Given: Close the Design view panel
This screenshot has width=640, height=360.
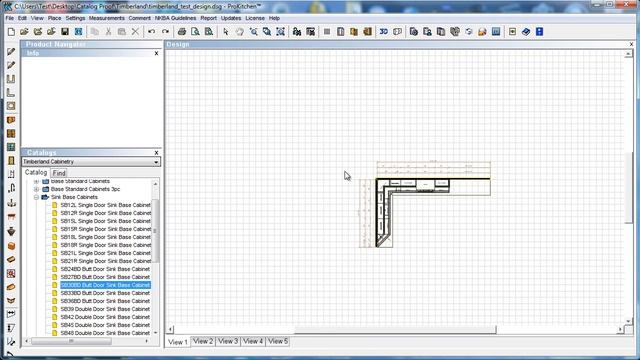Looking at the screenshot, I should (631, 44).
